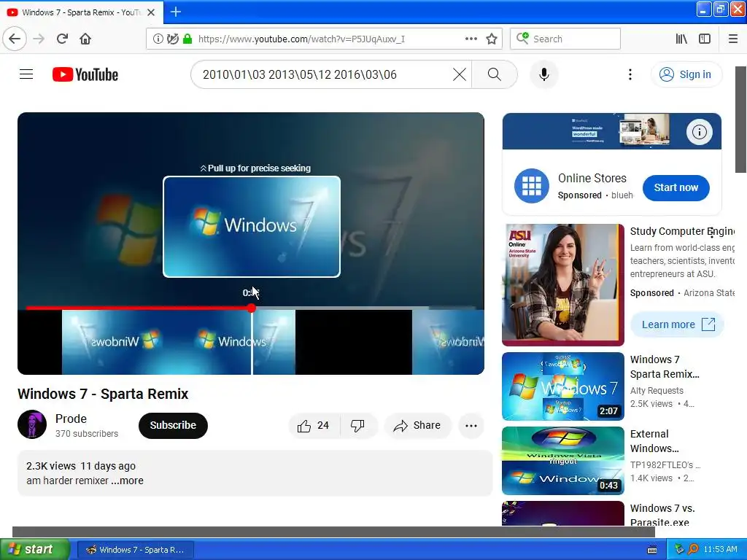Open the Prode channel avatar

click(x=32, y=424)
